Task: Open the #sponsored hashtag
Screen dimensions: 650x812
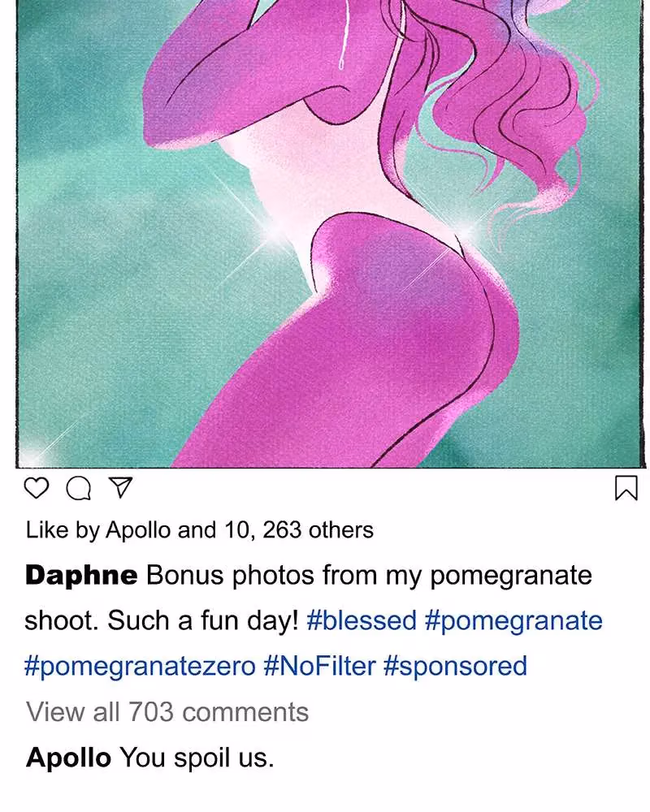Action: (455, 667)
